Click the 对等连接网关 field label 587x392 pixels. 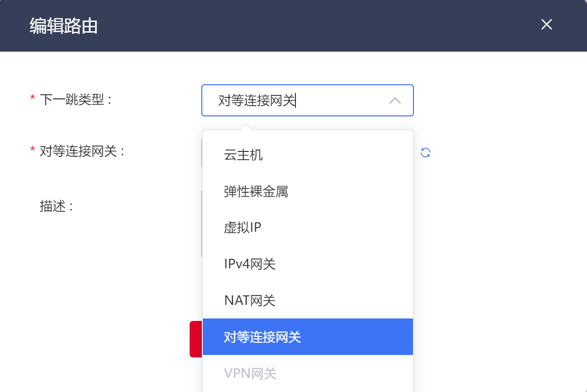click(82, 151)
